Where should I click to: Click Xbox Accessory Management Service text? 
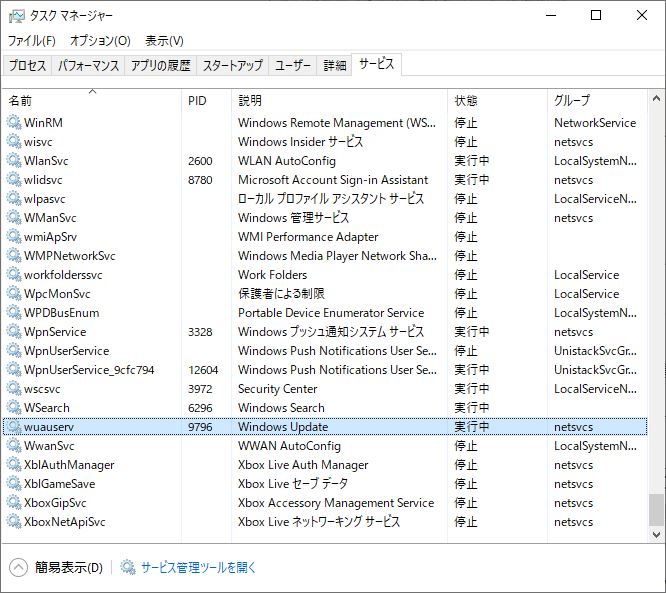[336, 503]
